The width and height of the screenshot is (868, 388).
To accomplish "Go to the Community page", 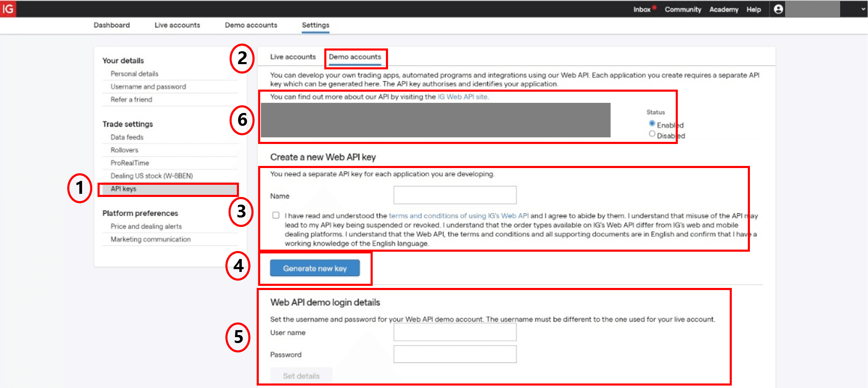I will tap(683, 10).
